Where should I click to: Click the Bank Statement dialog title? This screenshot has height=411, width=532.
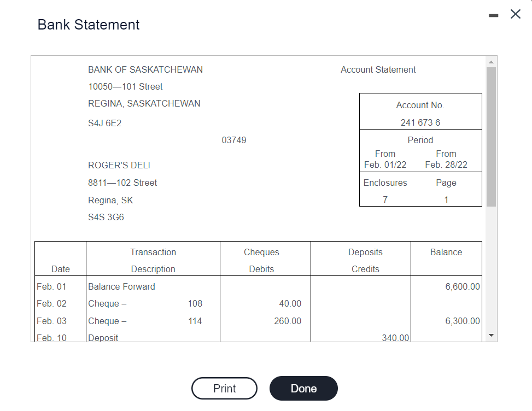(88, 25)
